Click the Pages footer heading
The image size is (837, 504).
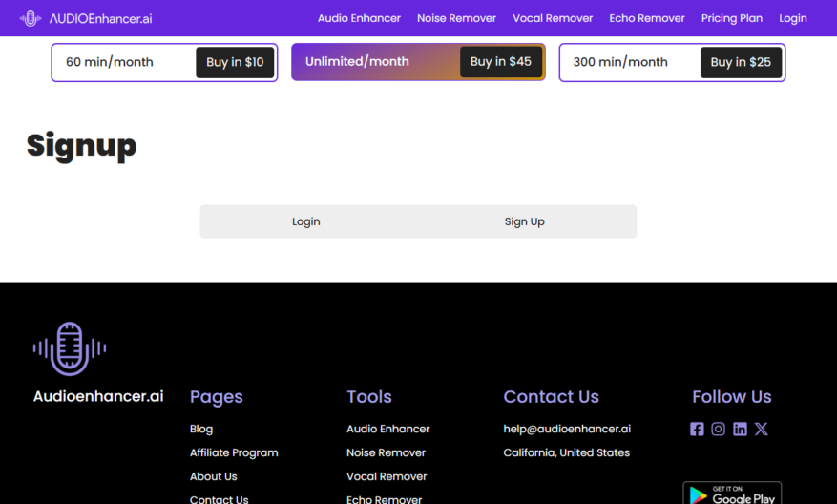(x=217, y=397)
